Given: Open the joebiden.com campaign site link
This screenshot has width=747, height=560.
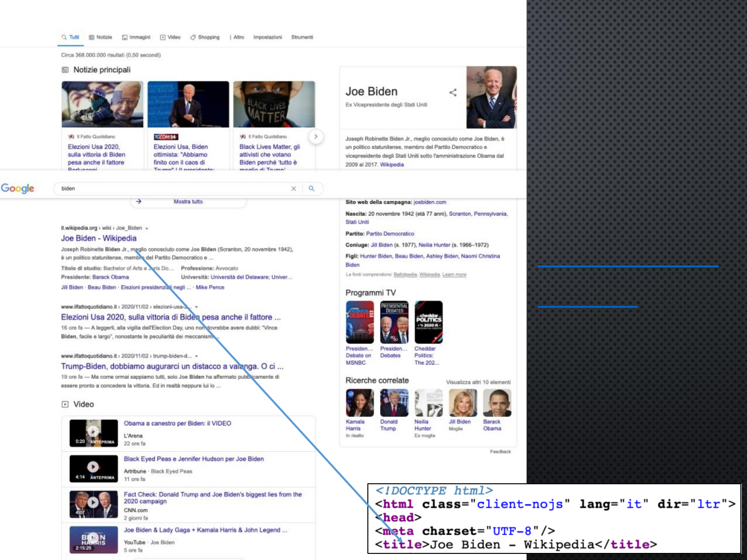Looking at the screenshot, I should coord(430,202).
